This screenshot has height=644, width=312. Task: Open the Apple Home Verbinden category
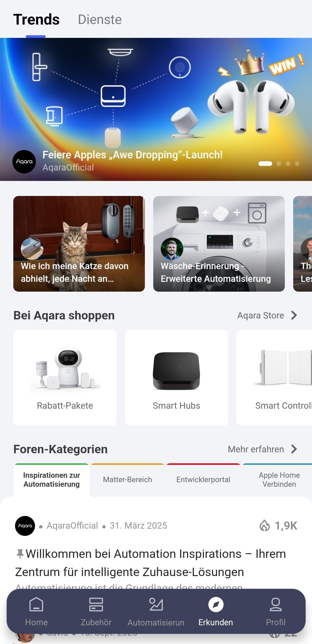(x=279, y=480)
